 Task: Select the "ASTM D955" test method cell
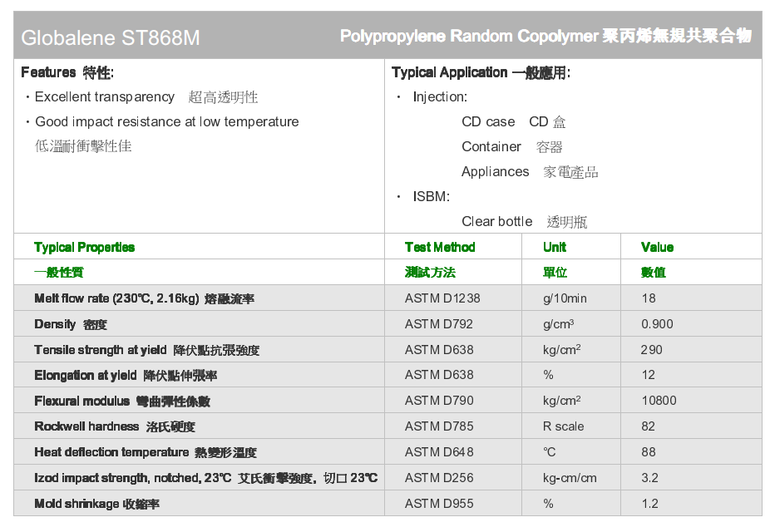pos(439,504)
